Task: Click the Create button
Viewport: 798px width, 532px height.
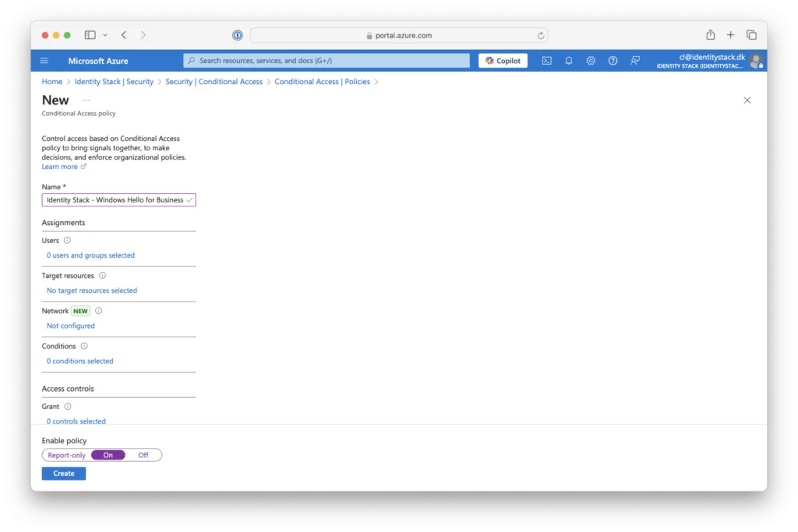Action: coord(64,474)
